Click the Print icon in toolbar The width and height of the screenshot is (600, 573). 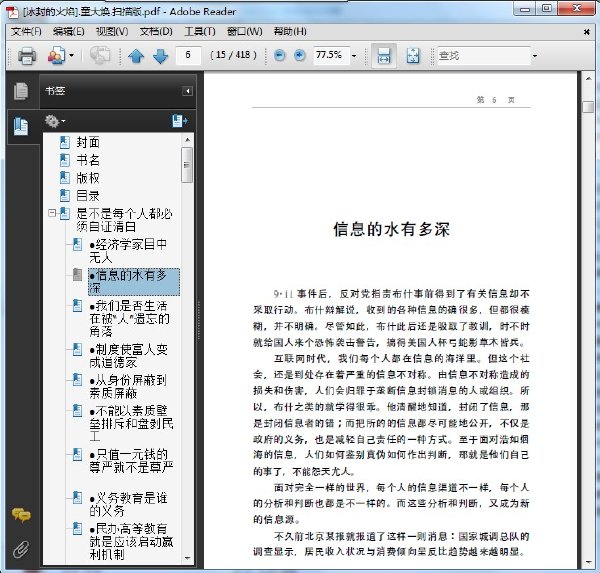tap(27, 56)
